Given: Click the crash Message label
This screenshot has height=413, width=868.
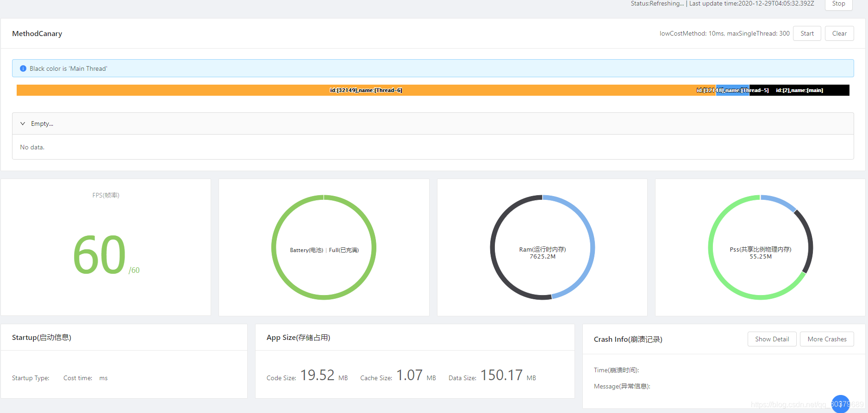Looking at the screenshot, I should click(x=622, y=386).
